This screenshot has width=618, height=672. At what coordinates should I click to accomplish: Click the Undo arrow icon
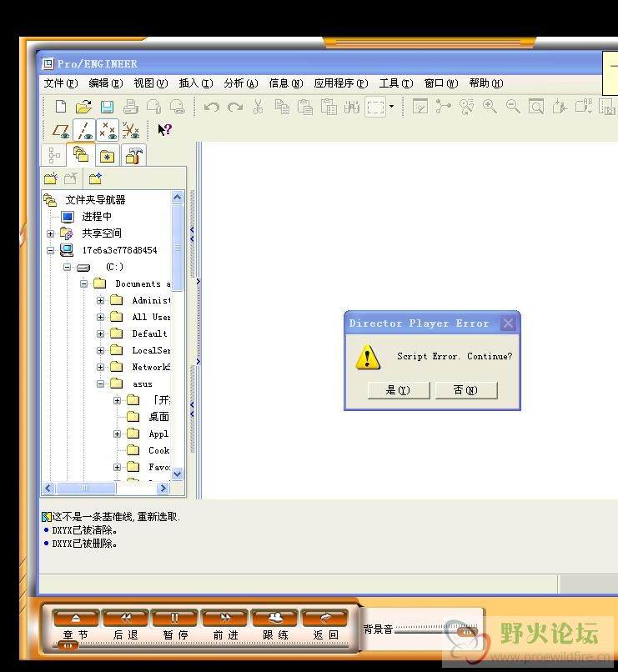pos(212,107)
